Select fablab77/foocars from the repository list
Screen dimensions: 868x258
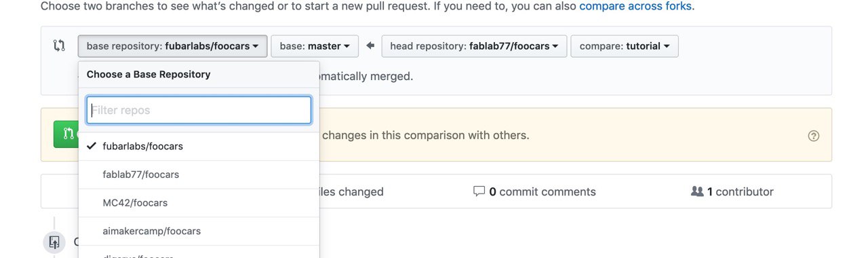click(199, 174)
